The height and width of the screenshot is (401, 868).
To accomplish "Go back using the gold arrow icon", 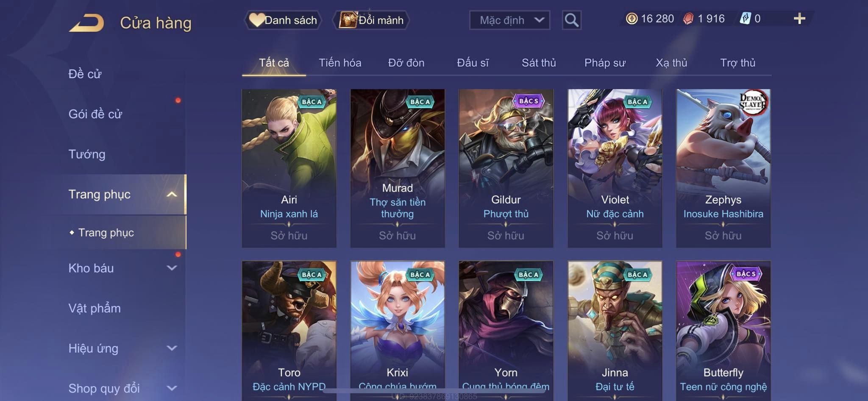I will [87, 23].
